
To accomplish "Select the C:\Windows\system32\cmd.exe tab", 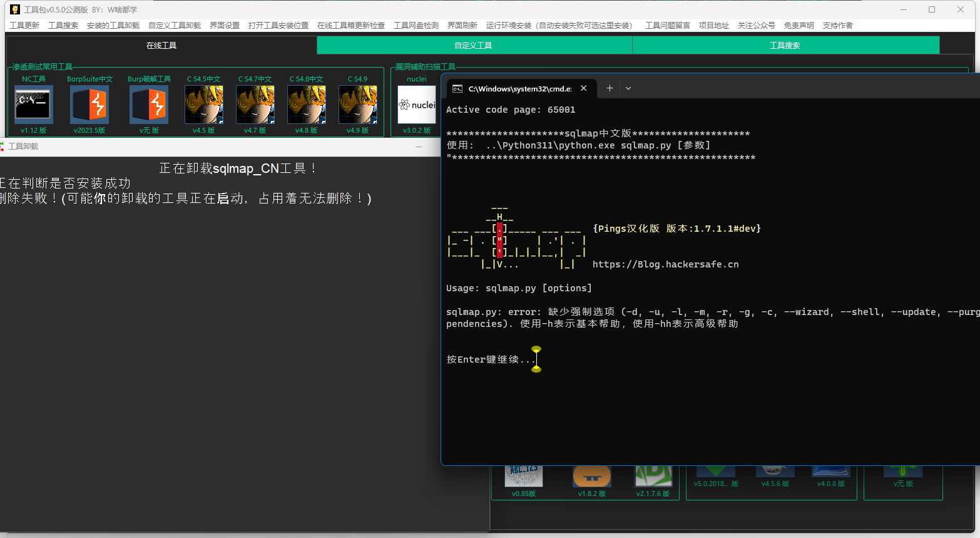I will 521,89.
